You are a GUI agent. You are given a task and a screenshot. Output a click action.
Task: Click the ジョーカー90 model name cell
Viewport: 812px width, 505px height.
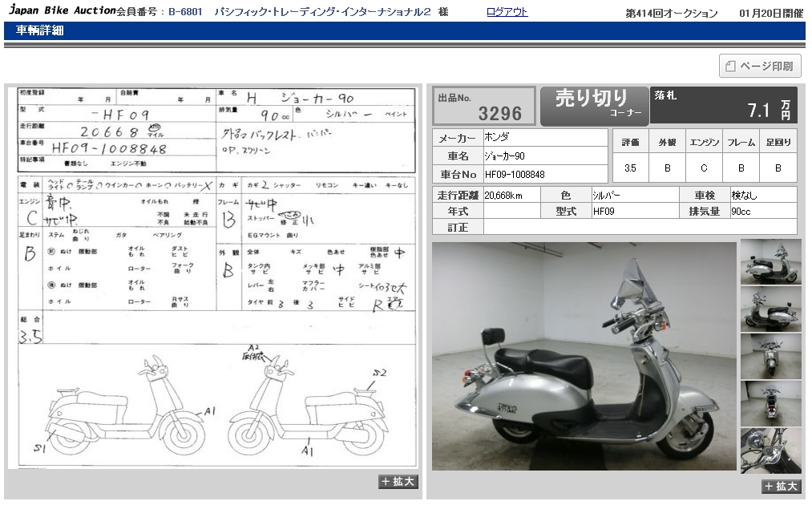click(x=545, y=156)
